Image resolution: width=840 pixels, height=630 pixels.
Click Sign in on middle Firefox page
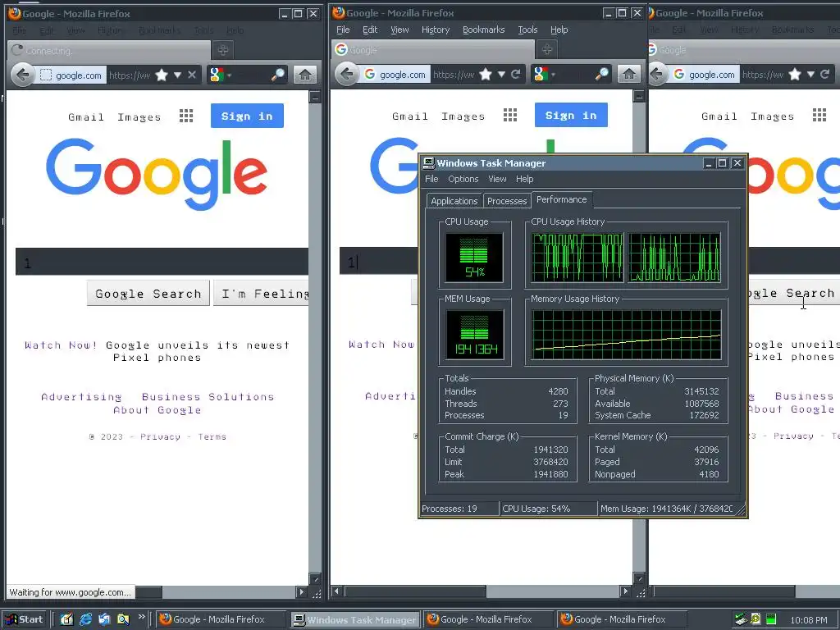pos(571,115)
